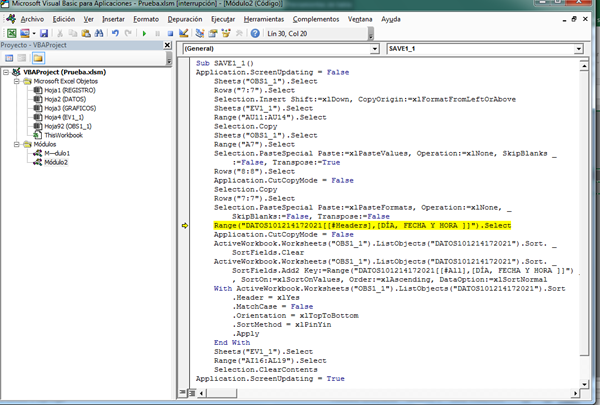
Task: Select ThisWorkbook in the project tree
Action: coord(62,135)
